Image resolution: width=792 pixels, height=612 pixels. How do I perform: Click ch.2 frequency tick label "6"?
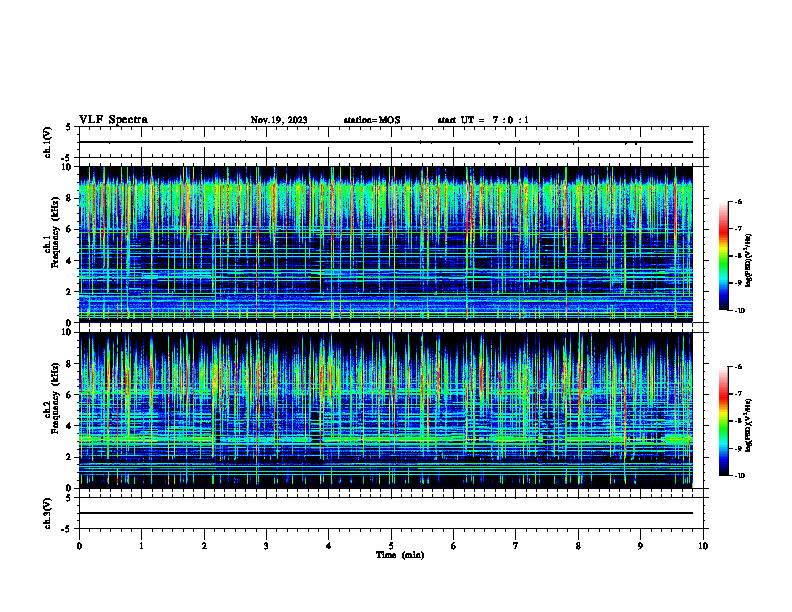tap(70, 395)
